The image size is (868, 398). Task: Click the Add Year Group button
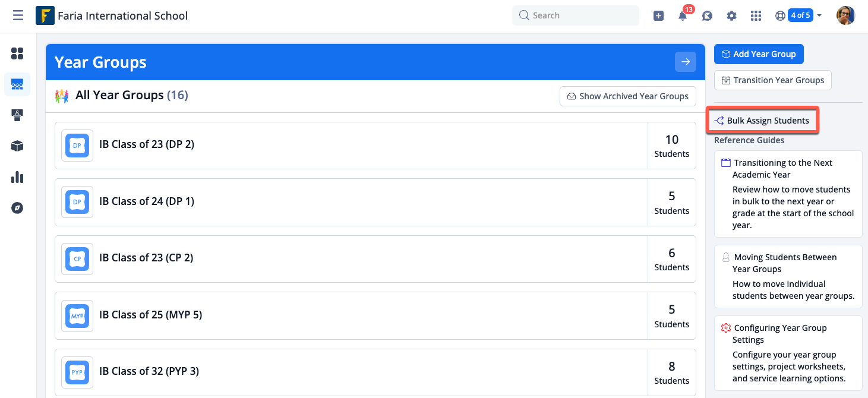[758, 54]
